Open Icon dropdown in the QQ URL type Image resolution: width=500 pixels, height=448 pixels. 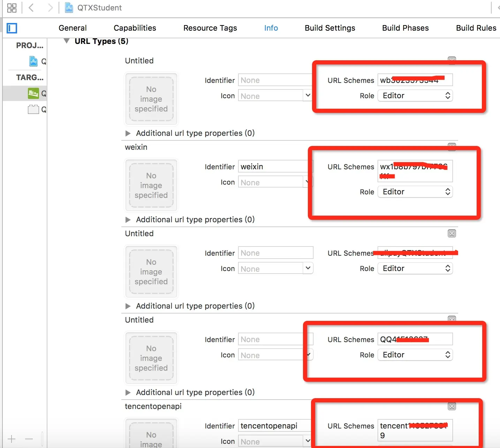[x=308, y=355]
